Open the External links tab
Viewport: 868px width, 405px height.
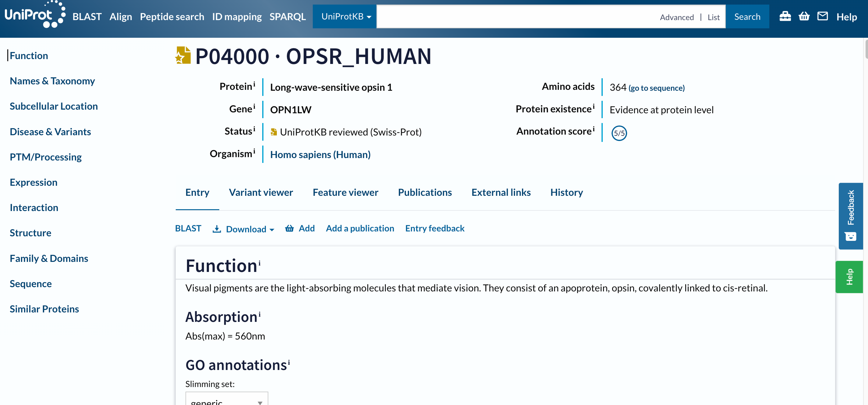pyautogui.click(x=501, y=192)
